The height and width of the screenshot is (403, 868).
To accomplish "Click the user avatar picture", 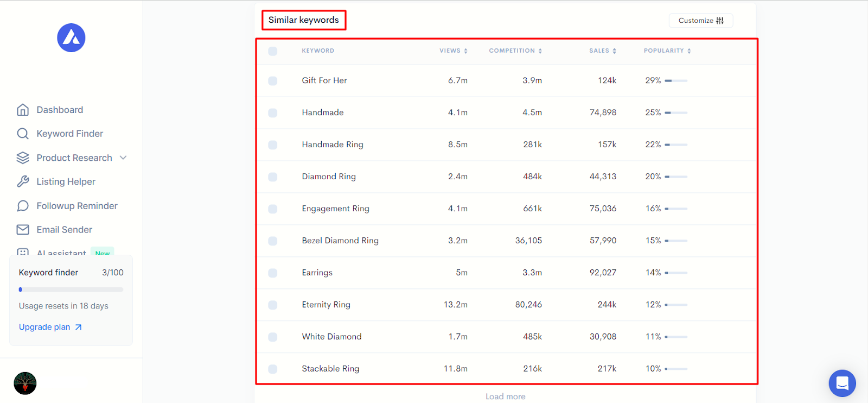I will tap(25, 383).
